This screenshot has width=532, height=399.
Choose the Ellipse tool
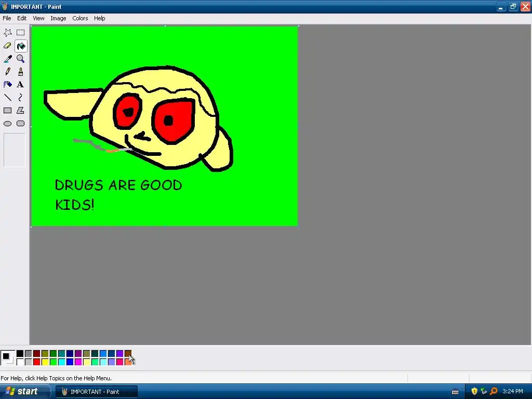(7, 124)
